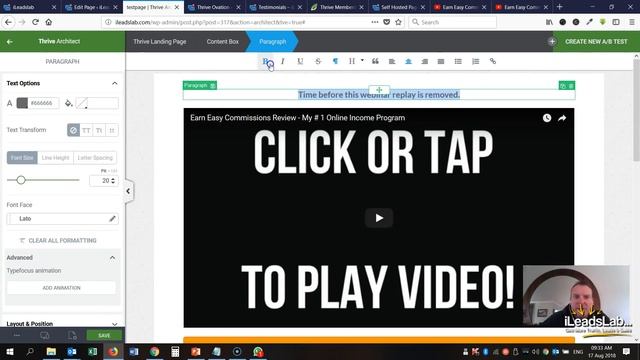Image resolution: width=640 pixels, height=360 pixels.
Task: Switch to Thrive Ovation browser tab
Action: (214, 7)
